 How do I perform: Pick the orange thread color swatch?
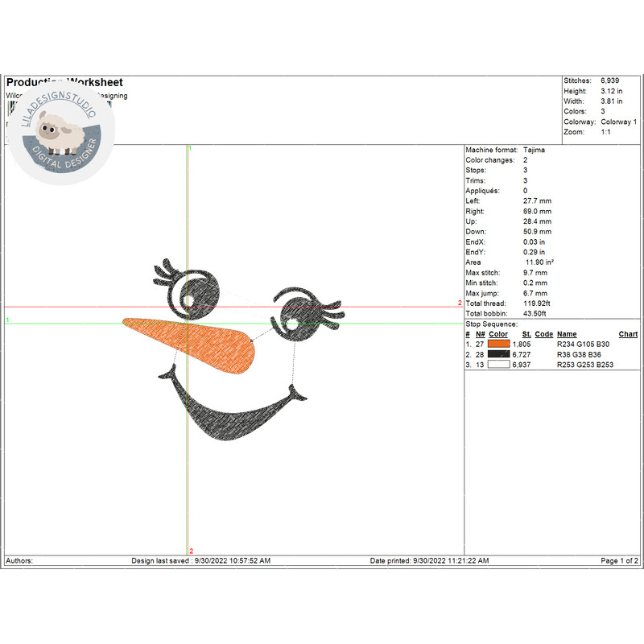498,344
